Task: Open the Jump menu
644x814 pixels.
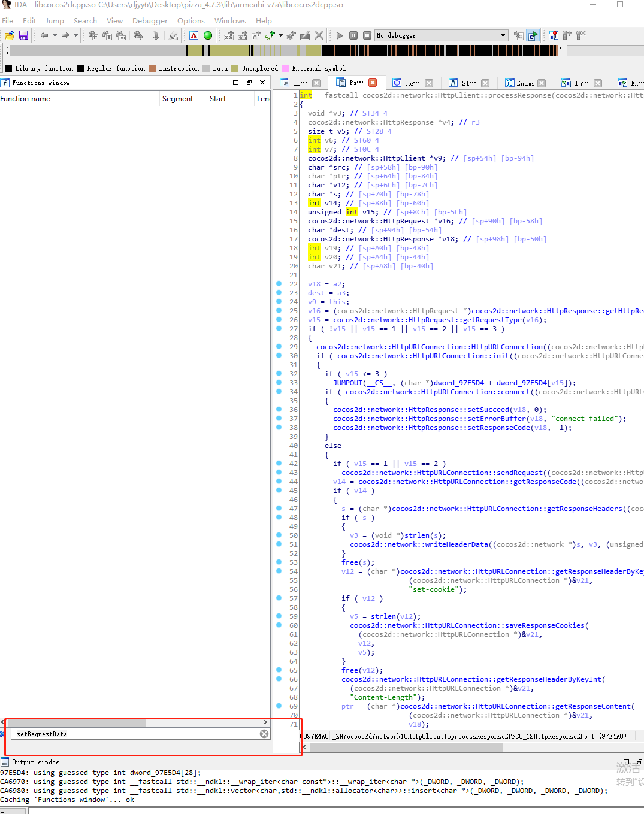Action: (x=55, y=20)
